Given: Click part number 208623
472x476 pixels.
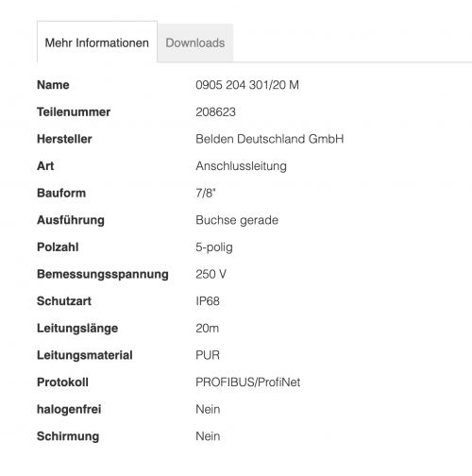Looking at the screenshot, I should [215, 111].
